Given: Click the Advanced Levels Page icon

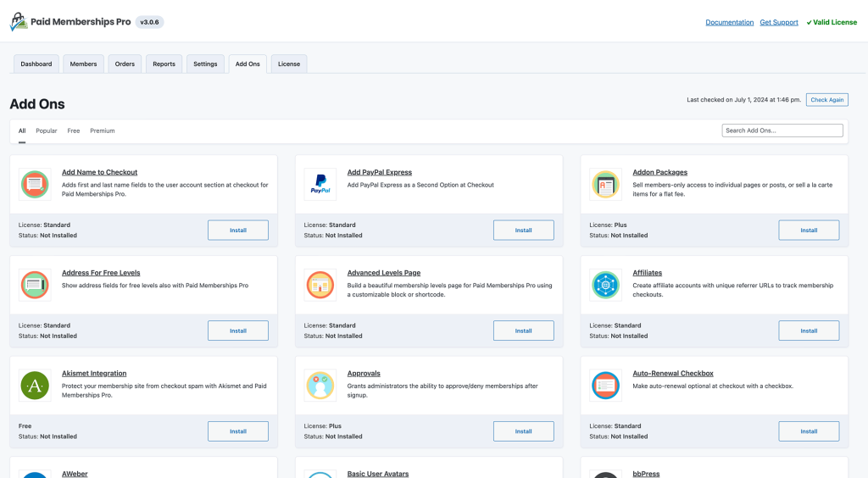Looking at the screenshot, I should (x=320, y=285).
